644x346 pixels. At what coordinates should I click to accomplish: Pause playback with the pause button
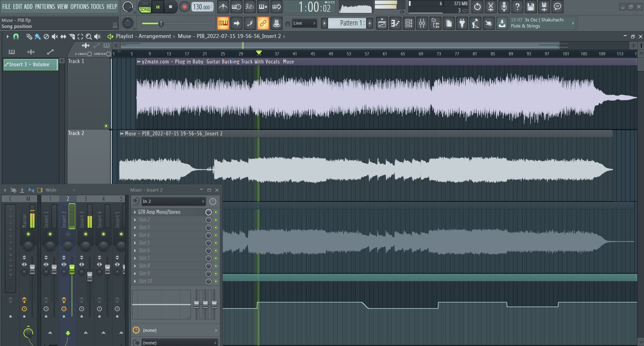(158, 7)
